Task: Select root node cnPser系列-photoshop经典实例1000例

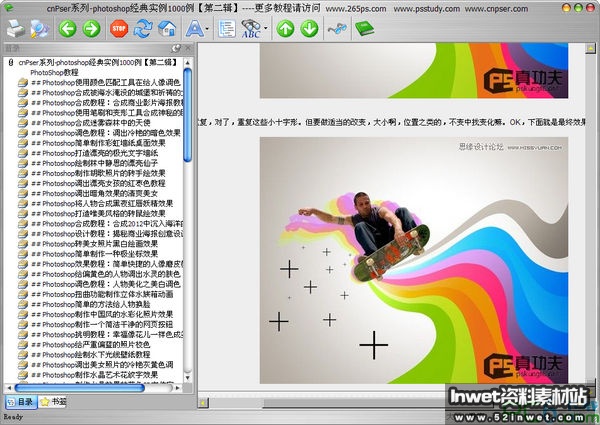Action: point(98,62)
